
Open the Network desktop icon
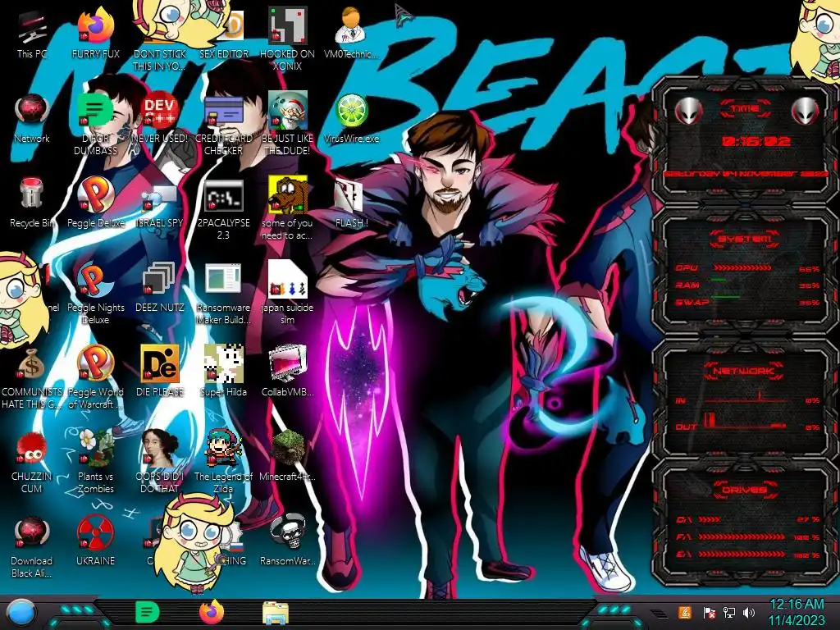pyautogui.click(x=32, y=118)
